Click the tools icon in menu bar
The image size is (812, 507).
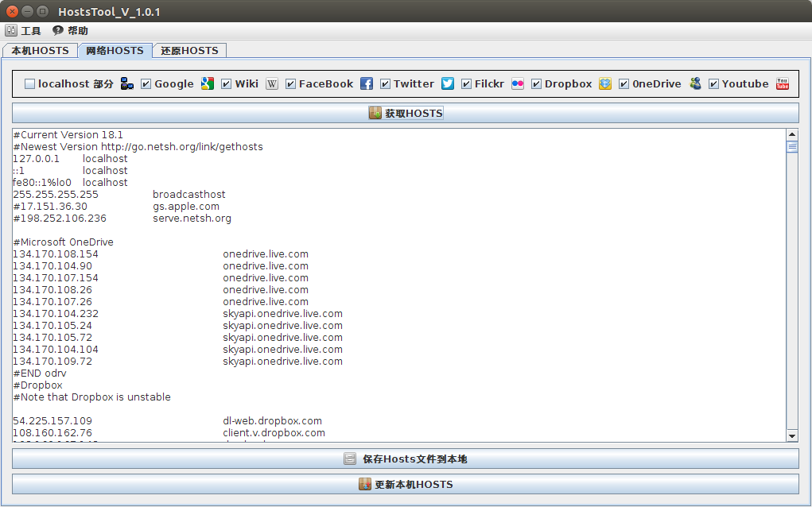[x=11, y=30]
